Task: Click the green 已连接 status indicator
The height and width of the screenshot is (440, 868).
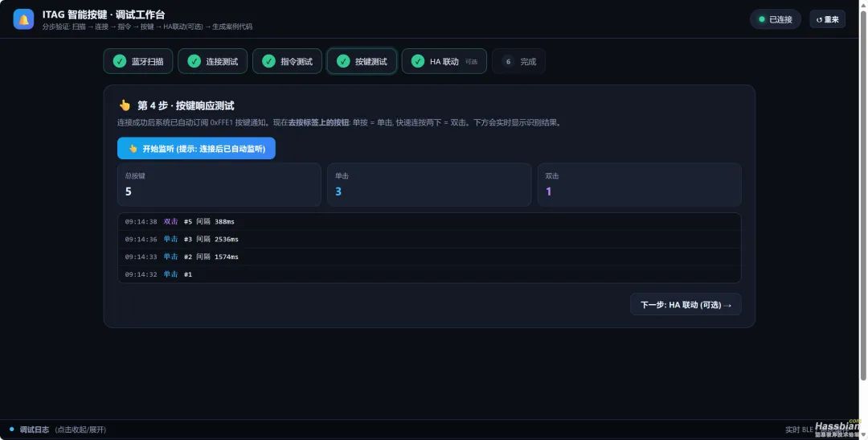Action: [775, 19]
